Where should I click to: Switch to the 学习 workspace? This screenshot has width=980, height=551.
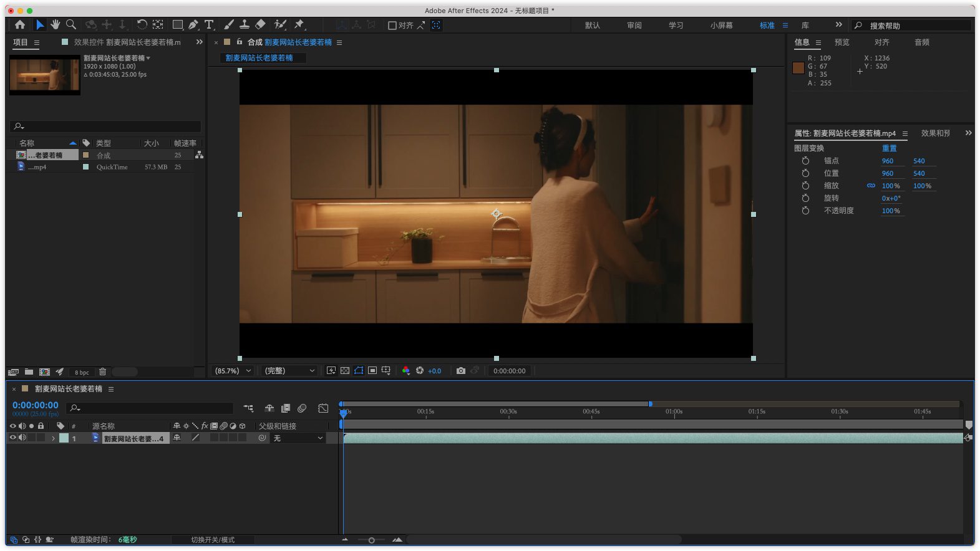[676, 26]
